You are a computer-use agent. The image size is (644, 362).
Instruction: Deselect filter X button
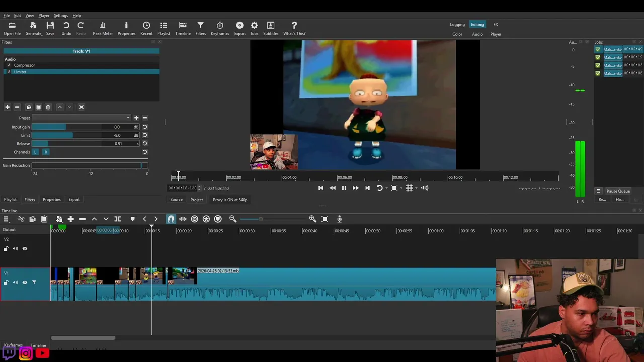[82, 107]
